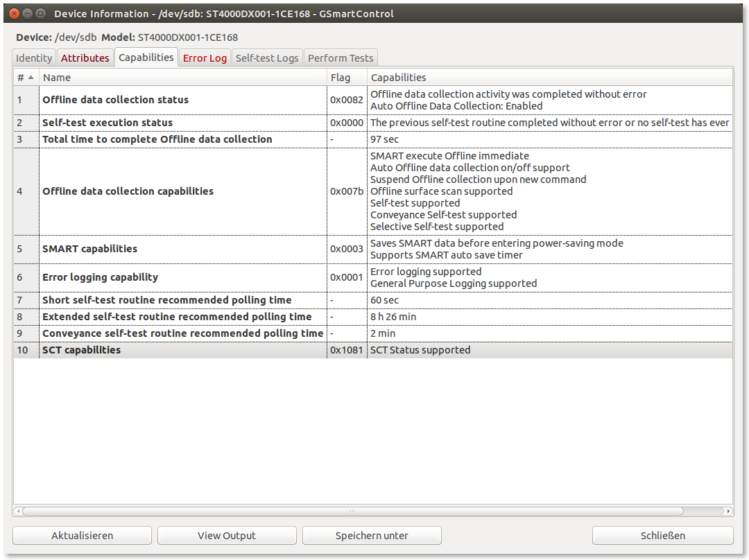Select Offline data collection capabilities row
Screen dimensions: 749x560
373,191
